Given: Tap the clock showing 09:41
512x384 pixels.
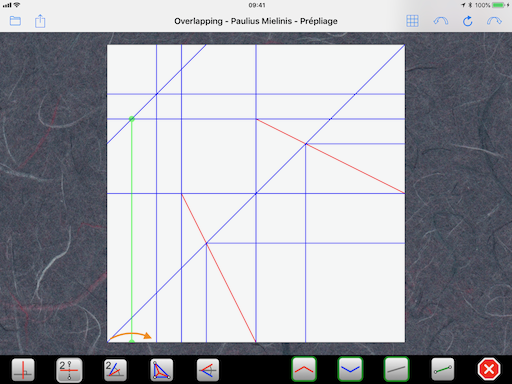Looking at the screenshot, I should [257, 5].
